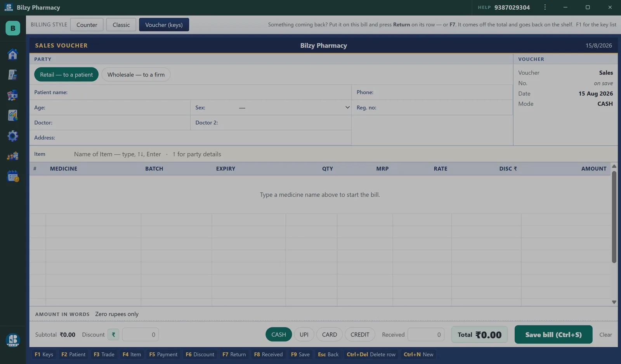Open the reports chart icon

pyautogui.click(x=13, y=115)
